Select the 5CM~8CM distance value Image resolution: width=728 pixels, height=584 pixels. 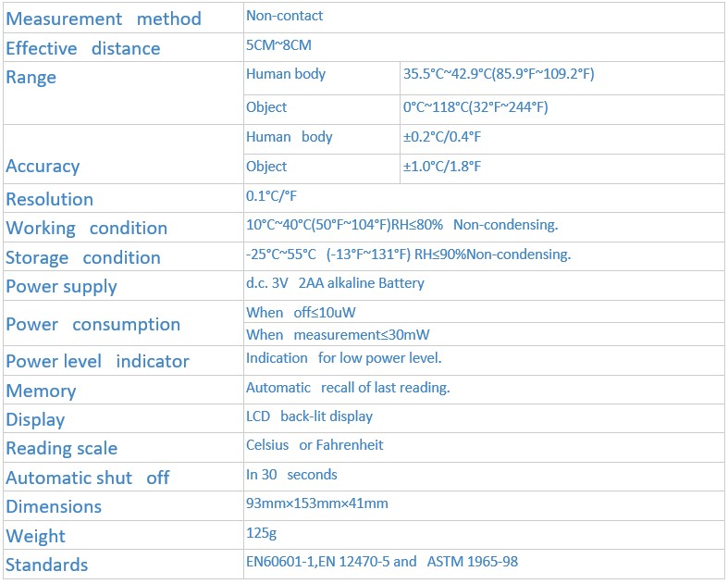[x=278, y=43]
